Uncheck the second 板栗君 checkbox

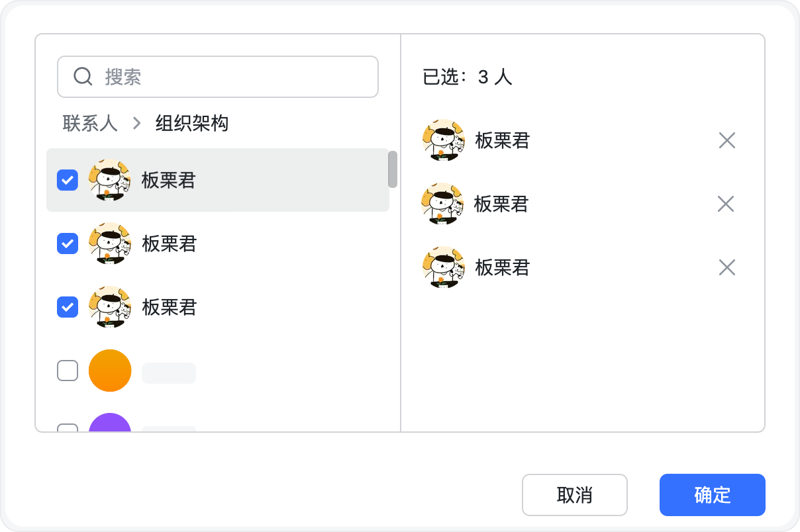(68, 244)
